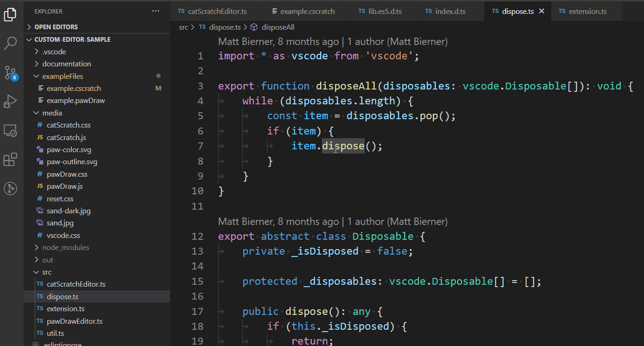Open the Matt Bierner blame lens above line 1
The image size is (644, 346).
[333, 42]
